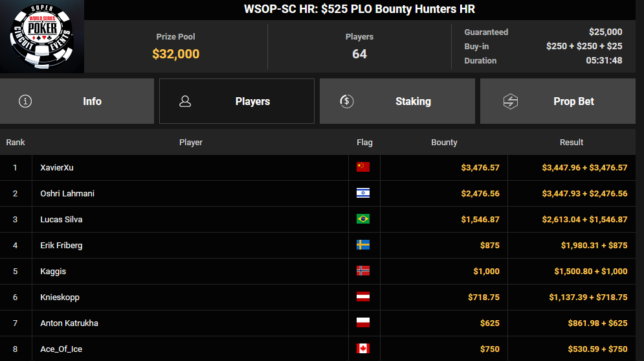Screen dimensions: 644x361
Task: Click the Norway flag beside Kaggis
Action: click(x=363, y=271)
